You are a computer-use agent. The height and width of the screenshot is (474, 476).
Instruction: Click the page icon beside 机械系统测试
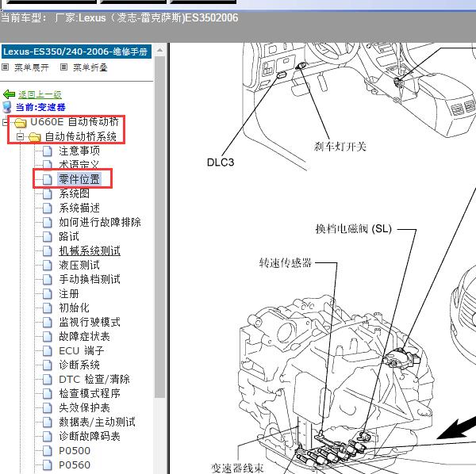tap(48, 250)
